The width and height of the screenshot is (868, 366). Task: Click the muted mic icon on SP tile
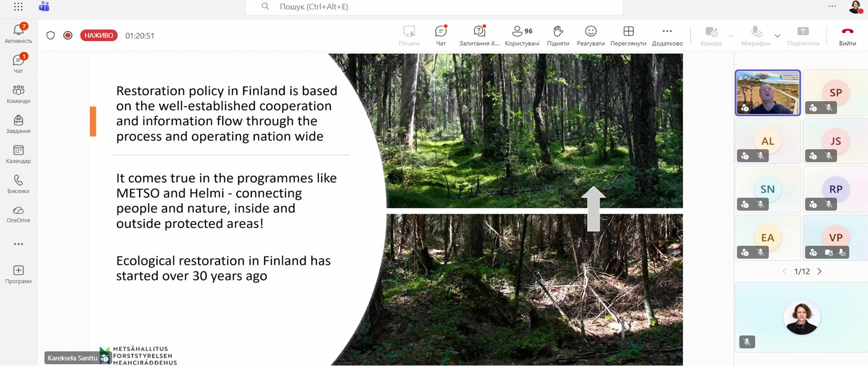coord(829,108)
